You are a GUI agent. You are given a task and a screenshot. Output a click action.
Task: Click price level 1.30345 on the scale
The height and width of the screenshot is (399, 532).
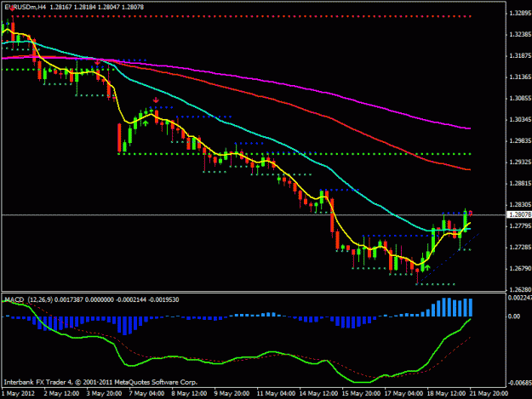click(520, 120)
